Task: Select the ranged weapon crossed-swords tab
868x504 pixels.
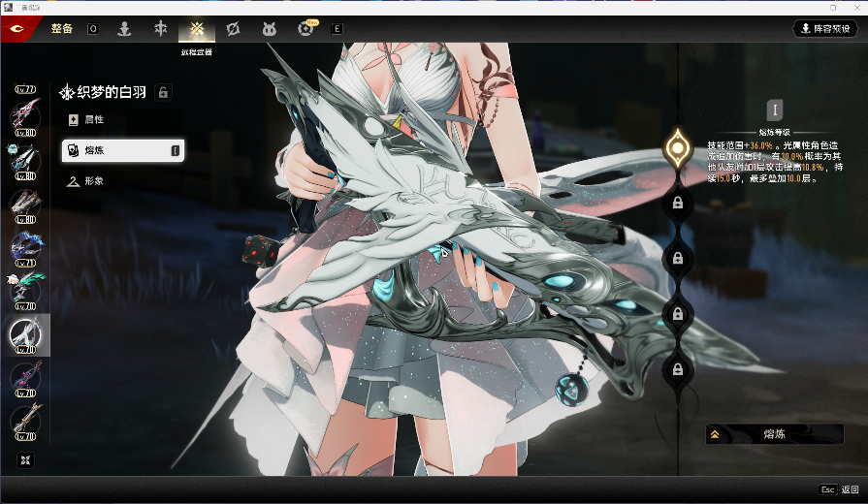Action: 197,28
